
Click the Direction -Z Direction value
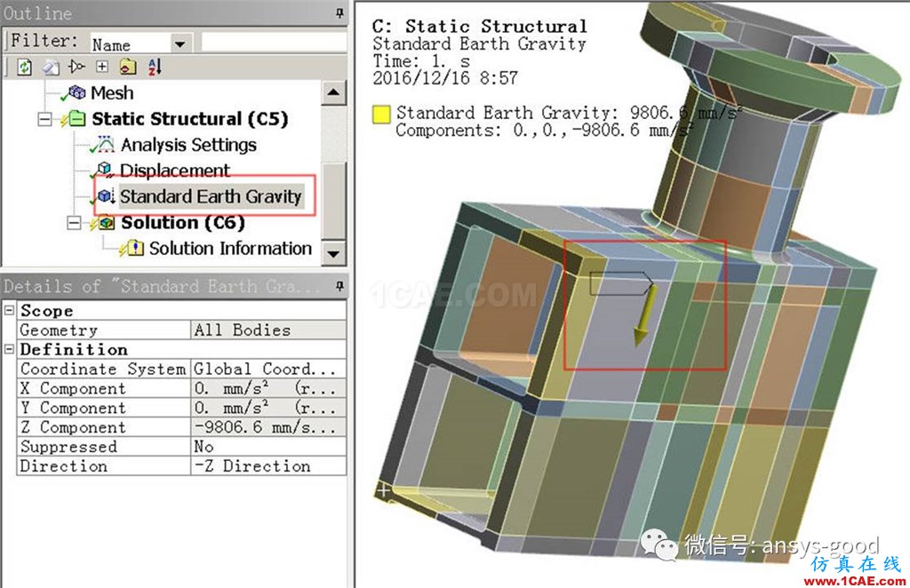click(x=268, y=466)
